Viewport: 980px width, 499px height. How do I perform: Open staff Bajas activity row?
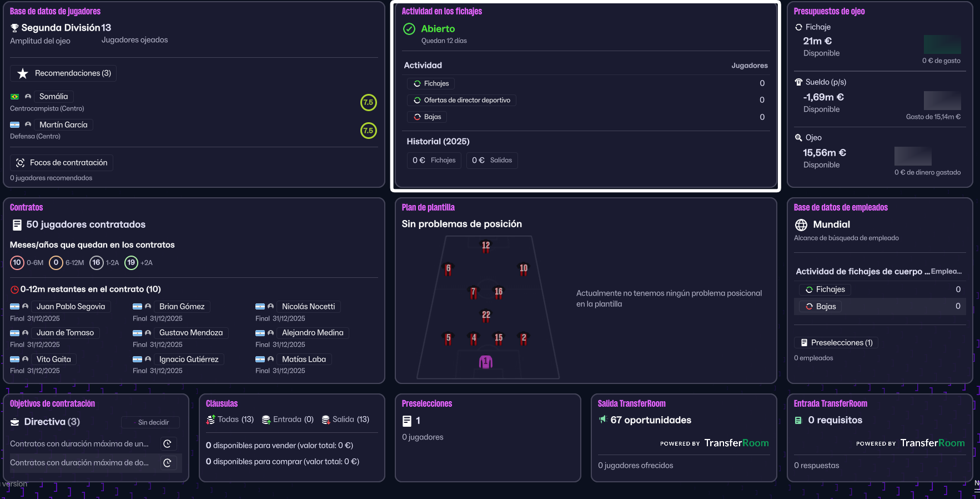pos(880,306)
